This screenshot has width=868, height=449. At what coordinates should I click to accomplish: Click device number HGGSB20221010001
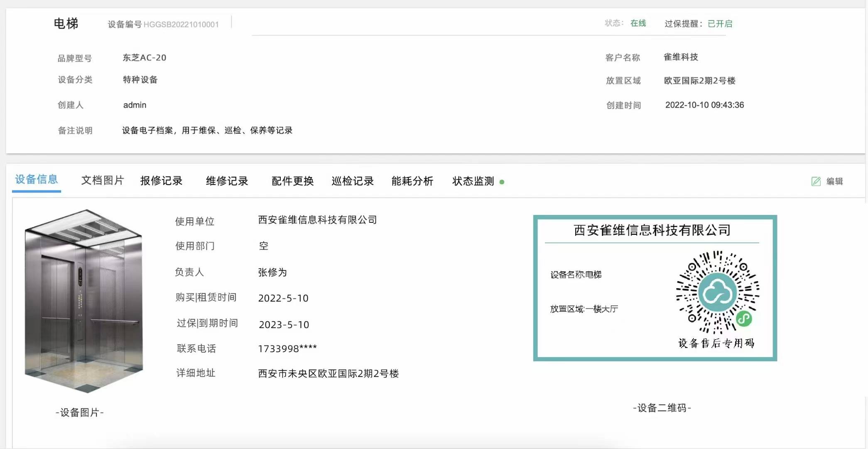click(x=181, y=25)
